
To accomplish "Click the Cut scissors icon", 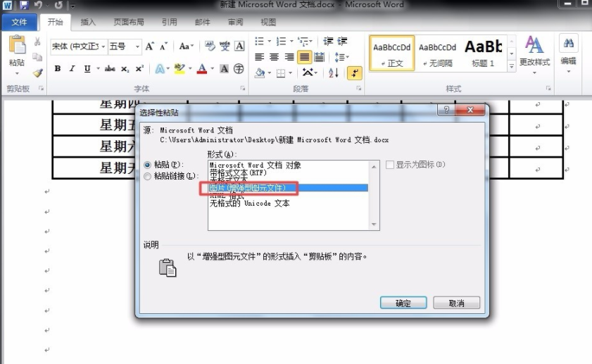I will click(x=37, y=41).
